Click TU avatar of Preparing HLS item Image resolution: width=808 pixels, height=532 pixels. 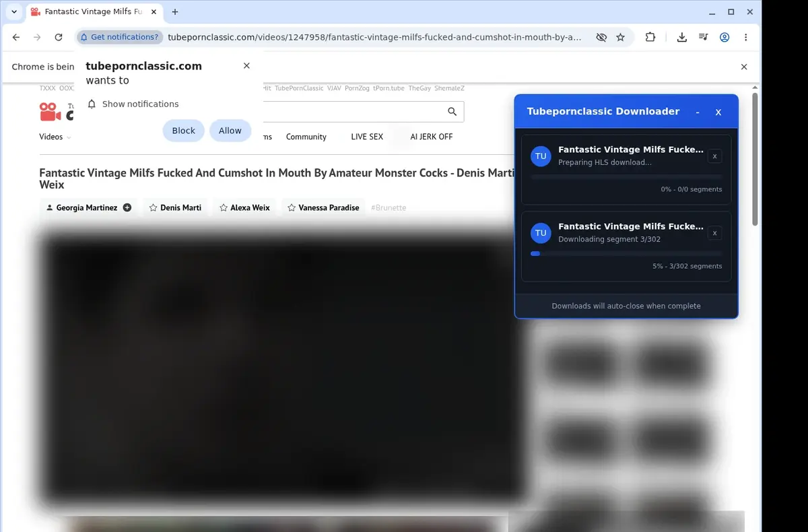point(541,156)
